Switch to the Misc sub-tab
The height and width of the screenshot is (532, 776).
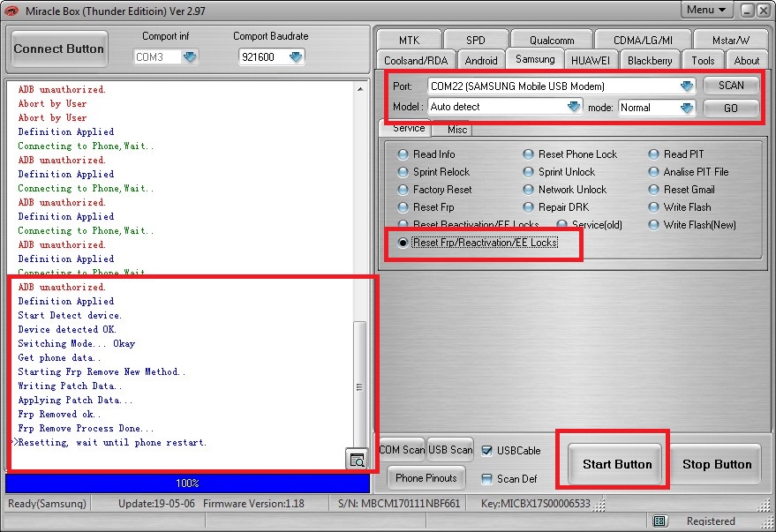456,130
